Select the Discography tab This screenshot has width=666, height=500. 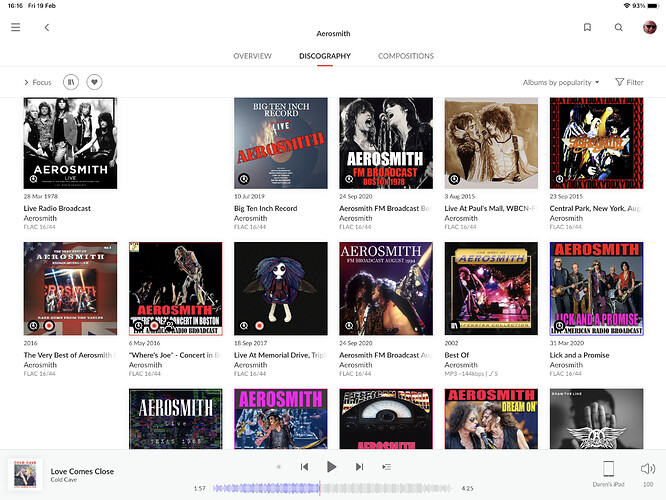[x=325, y=56]
